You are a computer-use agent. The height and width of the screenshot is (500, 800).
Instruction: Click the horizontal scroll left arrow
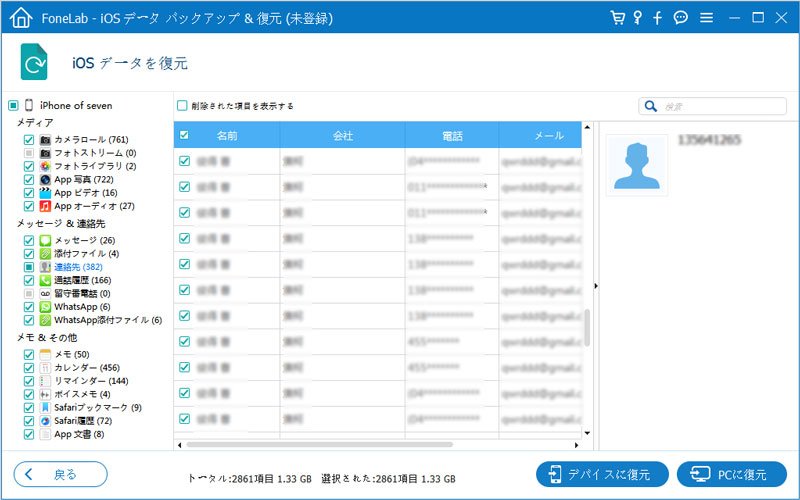(x=180, y=445)
